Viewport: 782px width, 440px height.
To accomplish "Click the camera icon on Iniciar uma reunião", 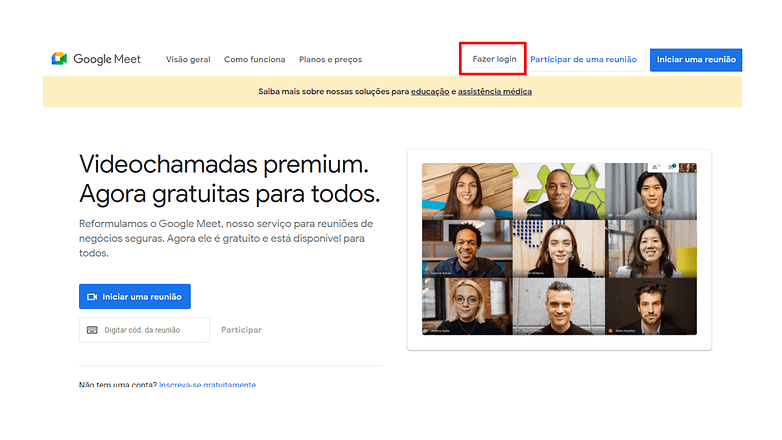I will (92, 297).
